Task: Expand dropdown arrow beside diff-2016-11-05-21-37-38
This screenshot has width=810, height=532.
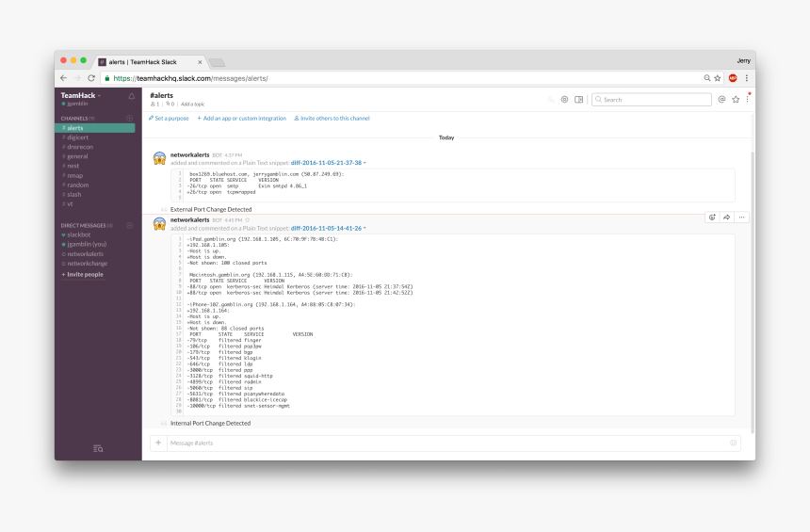Action: tap(364, 163)
